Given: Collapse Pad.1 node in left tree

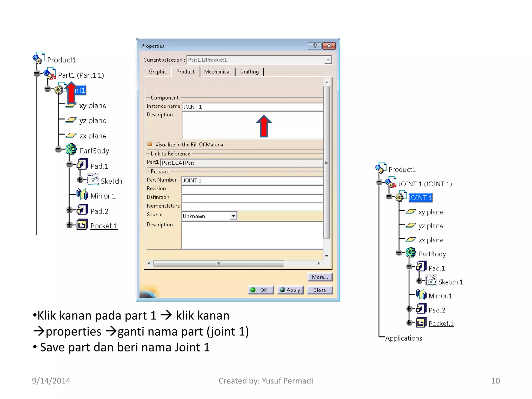Looking at the screenshot, I should (69, 164).
